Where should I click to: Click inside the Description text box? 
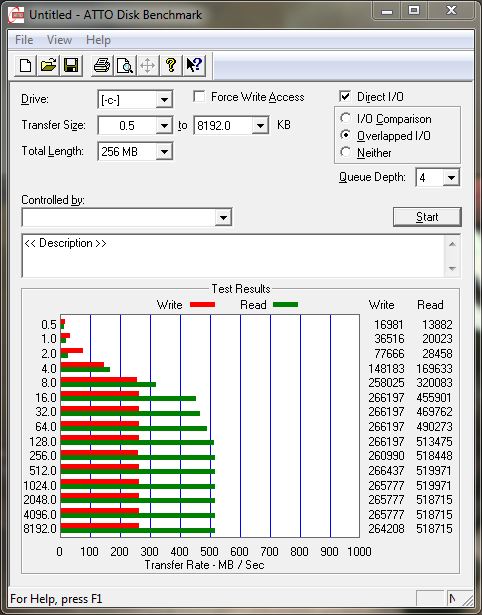coord(234,256)
